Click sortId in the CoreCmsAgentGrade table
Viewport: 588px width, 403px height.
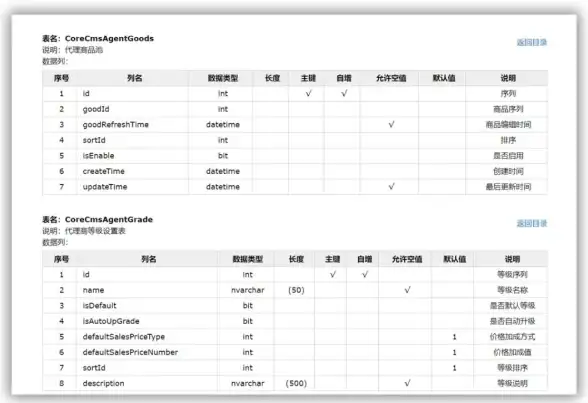(x=94, y=368)
